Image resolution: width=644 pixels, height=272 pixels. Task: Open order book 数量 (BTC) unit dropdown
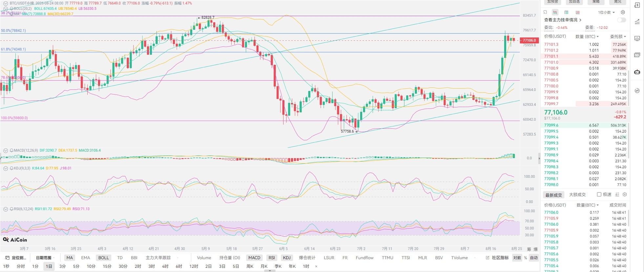(587, 36)
